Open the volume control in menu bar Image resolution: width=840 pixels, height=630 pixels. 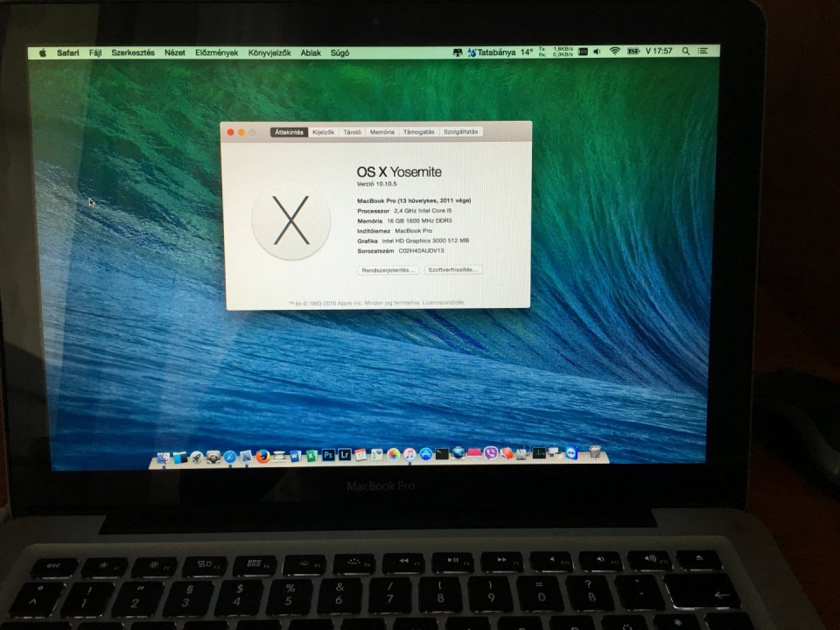pos(598,52)
